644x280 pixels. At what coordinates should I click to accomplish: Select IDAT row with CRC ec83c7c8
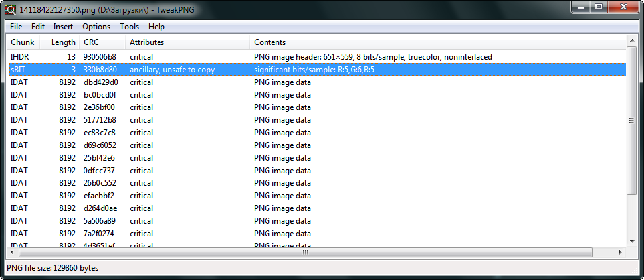click(x=316, y=133)
